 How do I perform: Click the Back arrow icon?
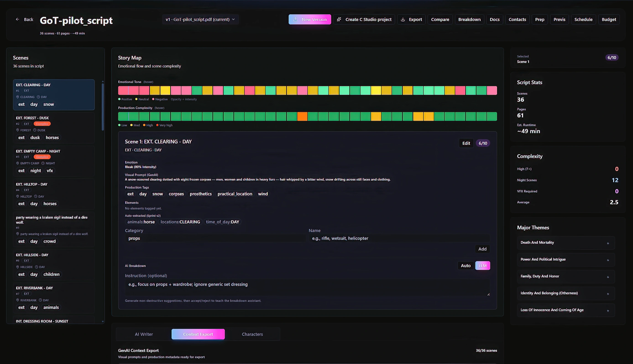point(17,19)
